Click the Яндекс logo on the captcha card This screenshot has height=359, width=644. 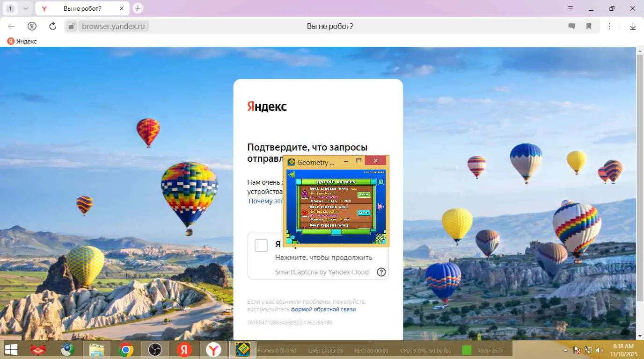267,107
